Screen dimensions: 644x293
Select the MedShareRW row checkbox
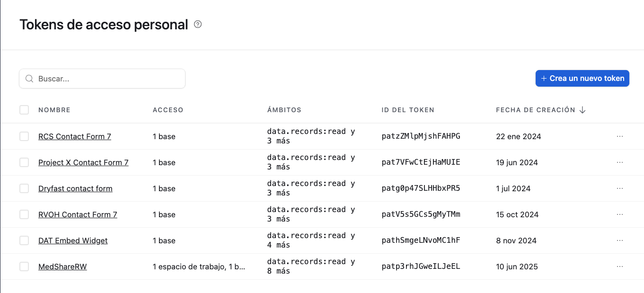tap(24, 266)
